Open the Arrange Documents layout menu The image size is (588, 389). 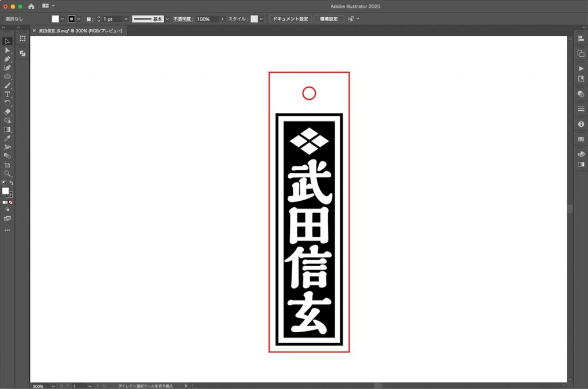click(48, 6)
